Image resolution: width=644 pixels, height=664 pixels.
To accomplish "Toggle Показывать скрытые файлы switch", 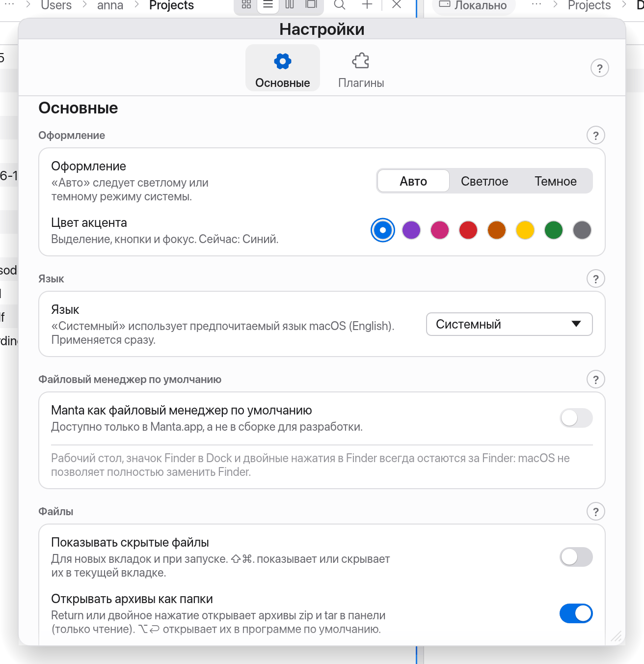I will point(576,557).
